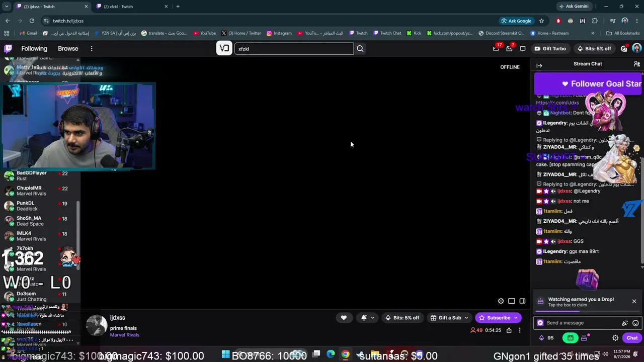644x362 pixels.
Task: Toggle theatre mode on the player
Action: click(x=512, y=301)
